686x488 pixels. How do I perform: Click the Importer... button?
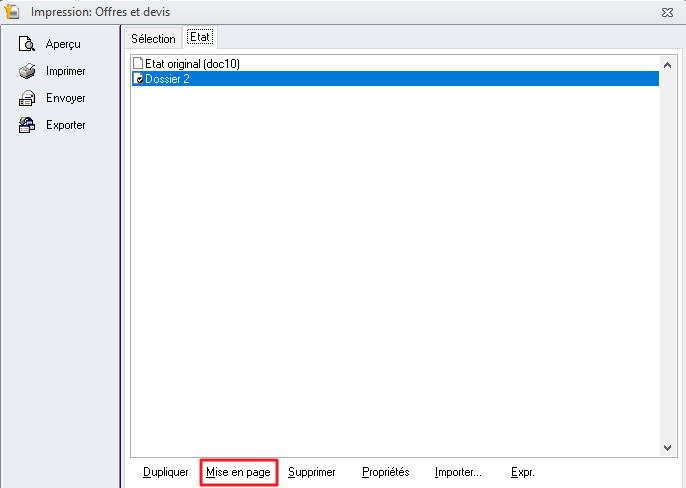(458, 472)
